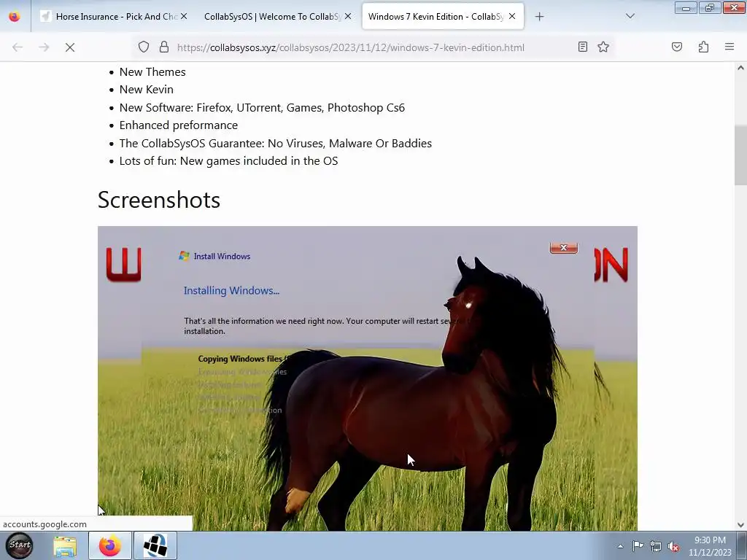Click the muted volume tray icon

673,547
